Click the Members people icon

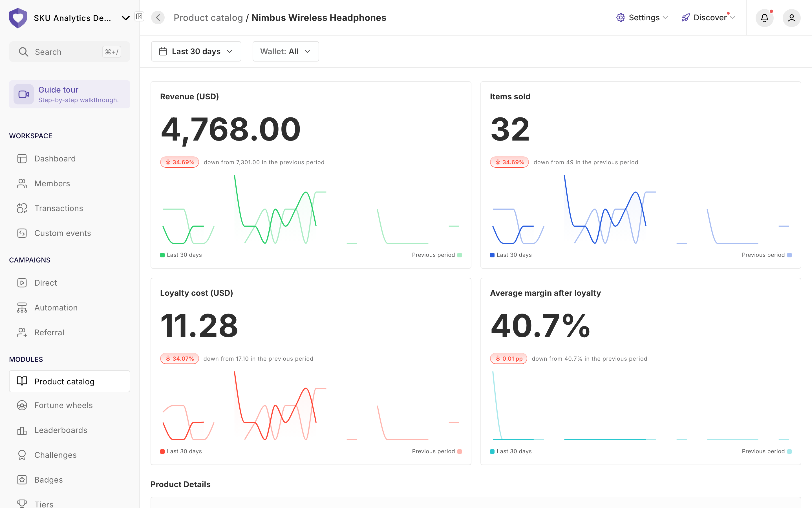[22, 183]
